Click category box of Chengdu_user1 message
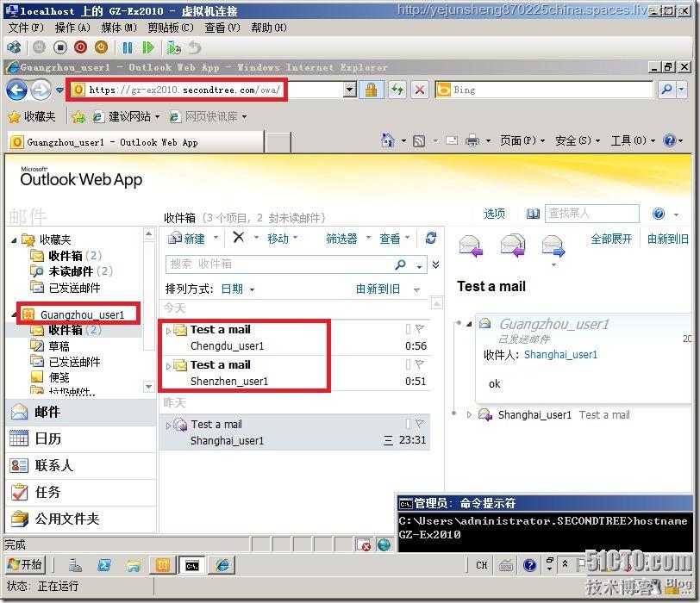 point(408,329)
